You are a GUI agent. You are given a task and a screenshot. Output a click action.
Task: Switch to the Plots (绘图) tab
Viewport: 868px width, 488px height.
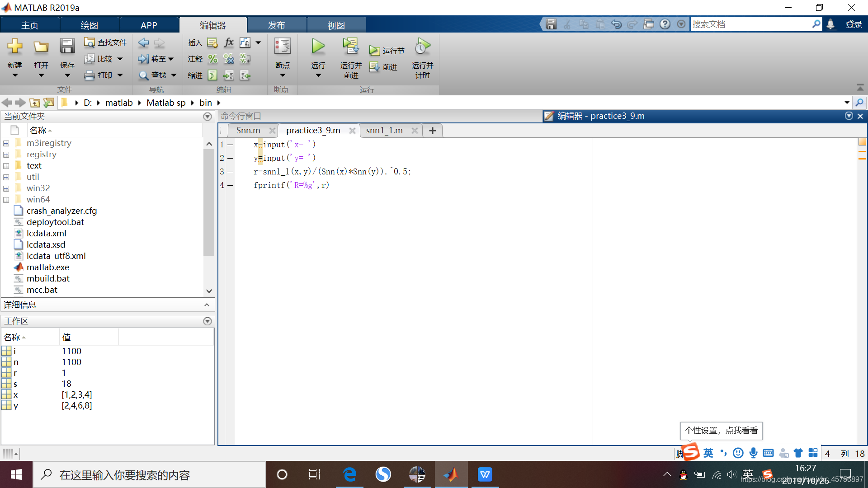[x=90, y=25]
